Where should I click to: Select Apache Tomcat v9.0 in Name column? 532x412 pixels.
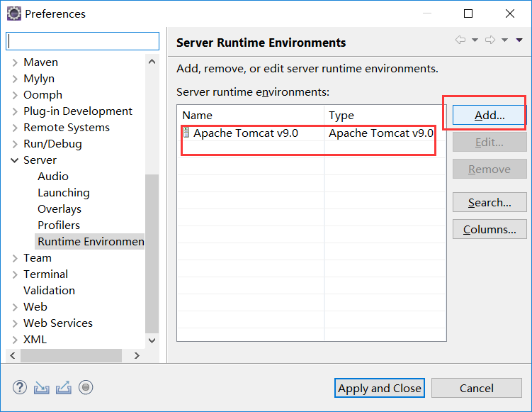coord(246,133)
